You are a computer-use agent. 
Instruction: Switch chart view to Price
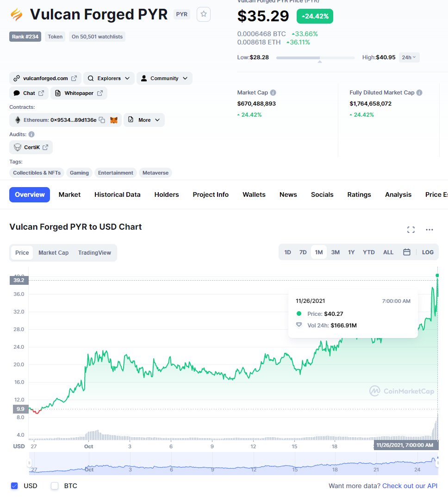tap(22, 252)
